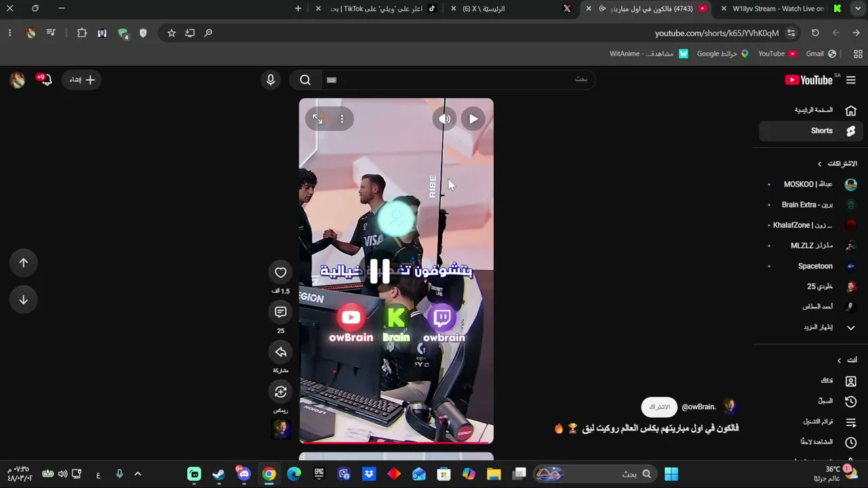Open the site info icon in address bar
The width and height of the screenshot is (868, 488).
(x=791, y=33)
